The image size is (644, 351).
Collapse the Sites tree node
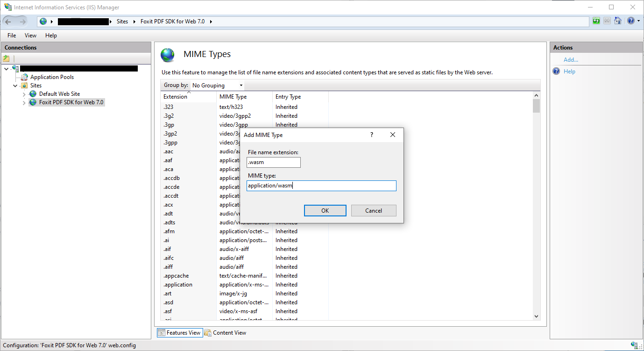(15, 86)
